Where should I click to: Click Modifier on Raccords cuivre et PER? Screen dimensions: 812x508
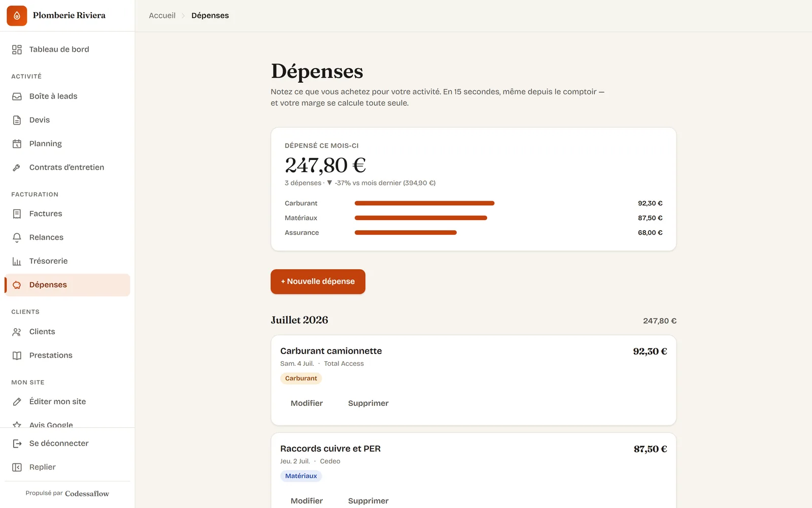[x=307, y=501]
